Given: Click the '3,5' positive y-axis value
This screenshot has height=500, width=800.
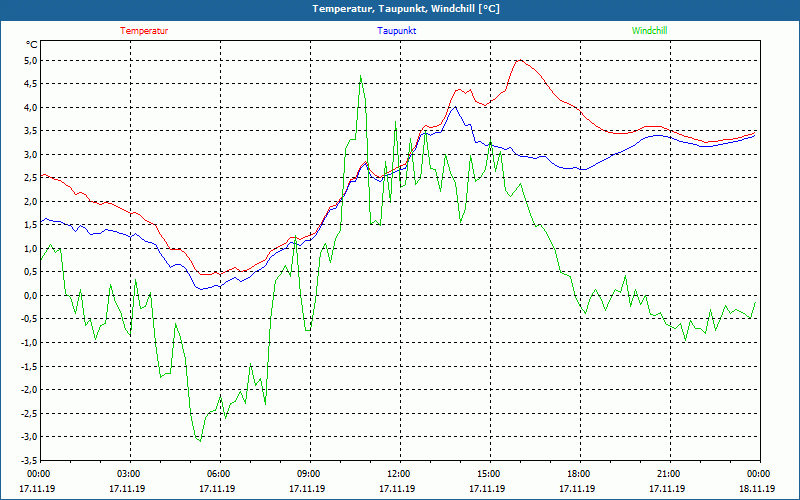Looking at the screenshot, I should [x=31, y=131].
